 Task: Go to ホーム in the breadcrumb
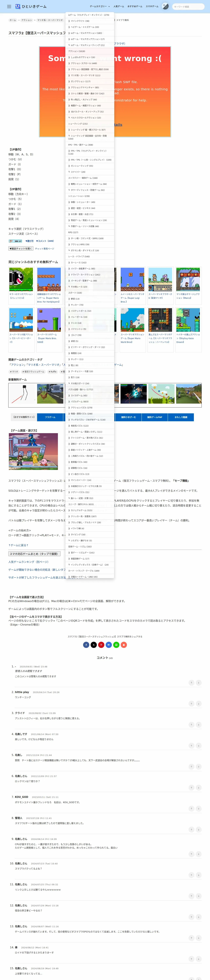13,20
